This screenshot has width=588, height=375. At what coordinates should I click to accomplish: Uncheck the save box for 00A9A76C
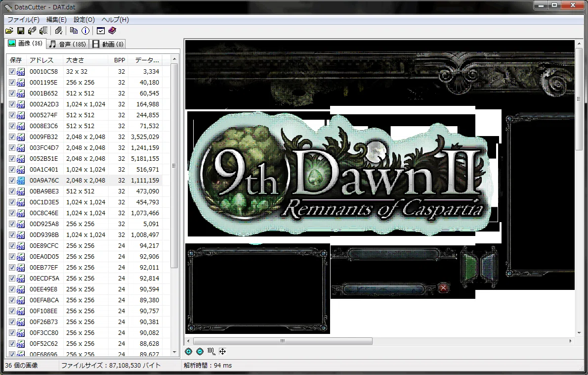(x=12, y=180)
